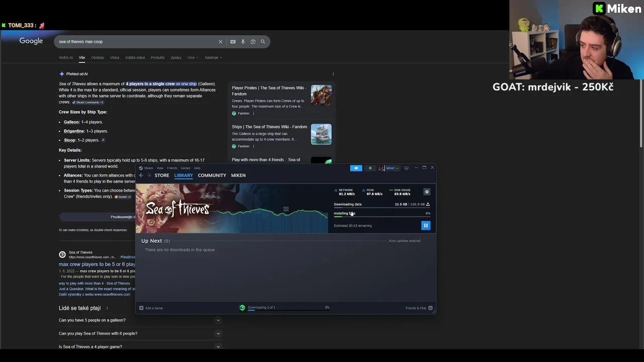Click the Steam announcements megaphone icon

[x=356, y=168]
